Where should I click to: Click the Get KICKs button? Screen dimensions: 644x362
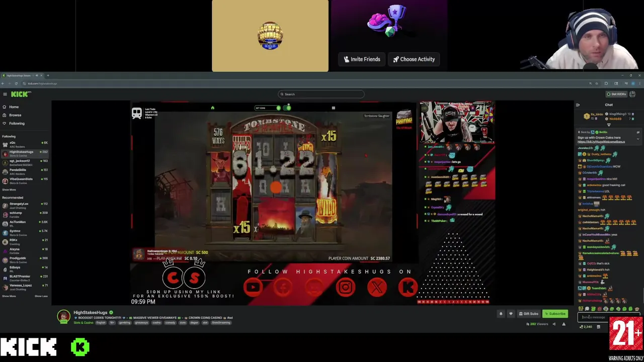(x=616, y=94)
